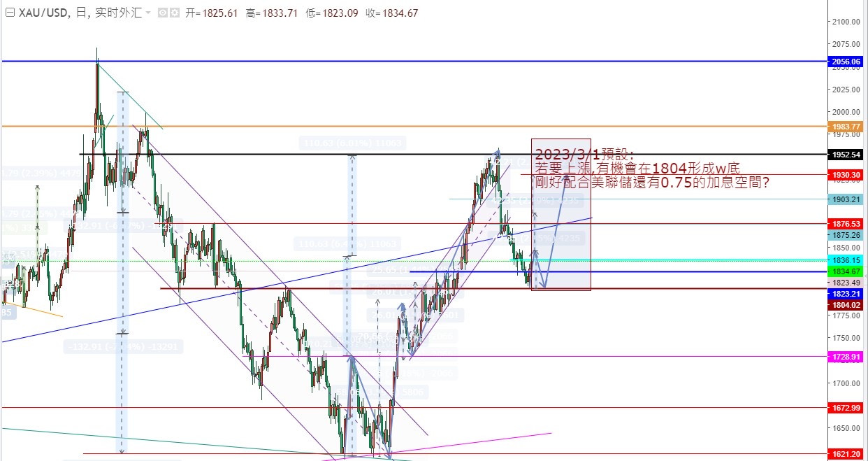Image resolution: width=868 pixels, height=461 pixels.
Task: Open chart settings gear icon
Action: tap(174, 13)
